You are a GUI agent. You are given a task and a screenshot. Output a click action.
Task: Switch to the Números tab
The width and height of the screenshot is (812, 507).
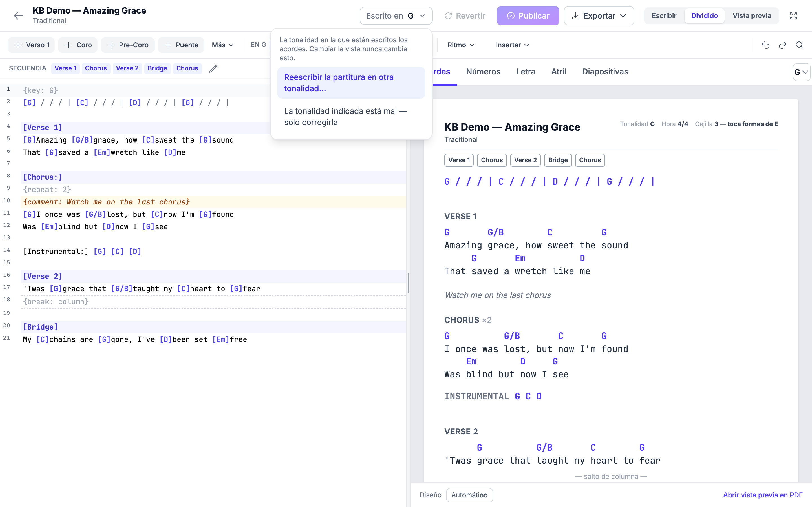(x=483, y=72)
